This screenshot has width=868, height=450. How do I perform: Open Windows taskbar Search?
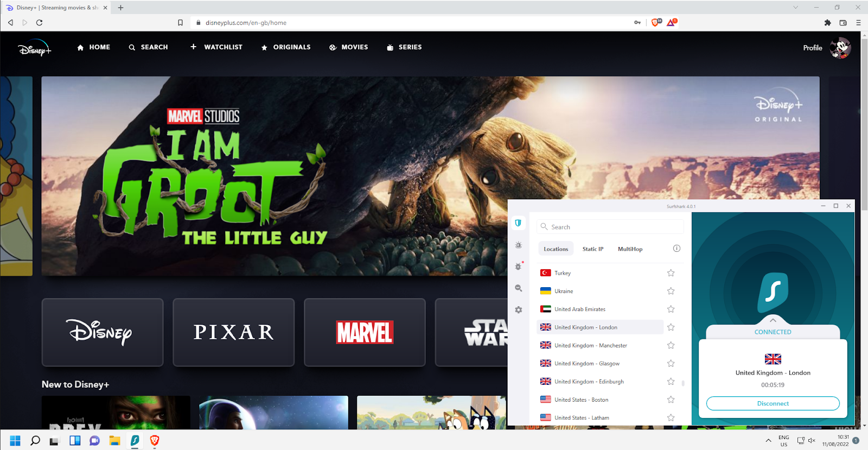(x=35, y=441)
